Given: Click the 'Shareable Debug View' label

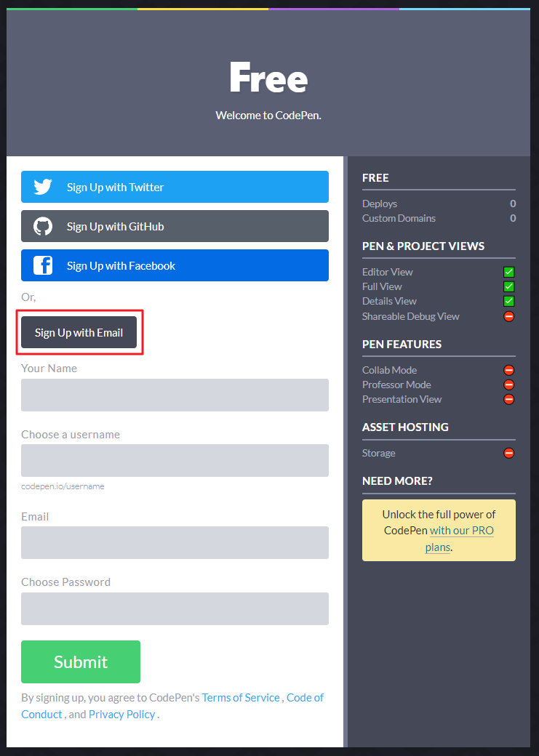Looking at the screenshot, I should tap(411, 316).
